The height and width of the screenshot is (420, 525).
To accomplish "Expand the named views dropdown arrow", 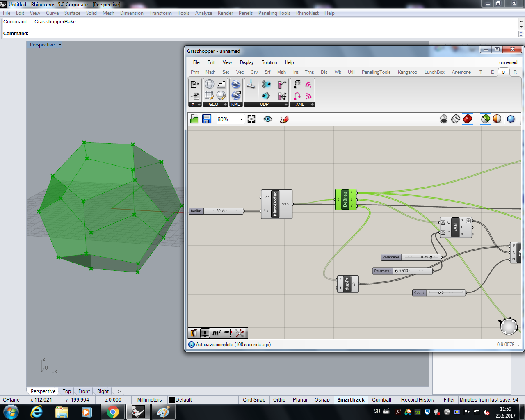I will pos(276,119).
